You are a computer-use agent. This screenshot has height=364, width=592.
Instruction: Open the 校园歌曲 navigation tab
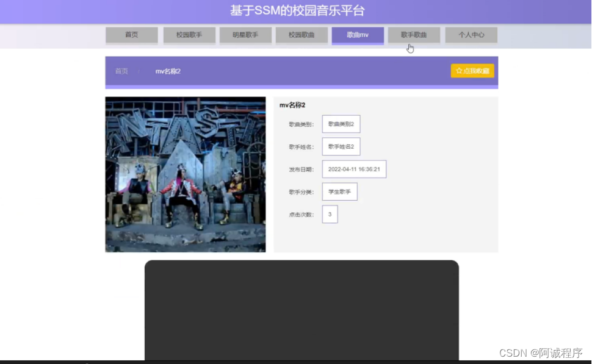(x=302, y=35)
